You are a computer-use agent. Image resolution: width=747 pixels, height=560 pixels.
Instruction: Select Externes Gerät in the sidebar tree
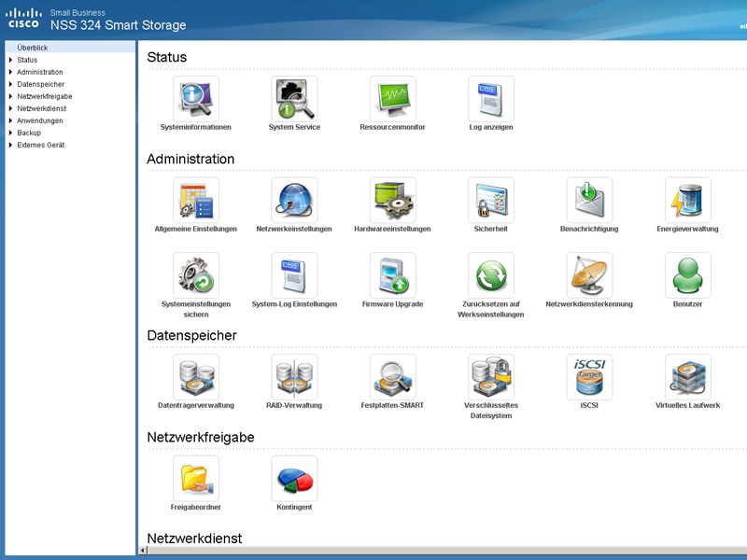point(41,145)
